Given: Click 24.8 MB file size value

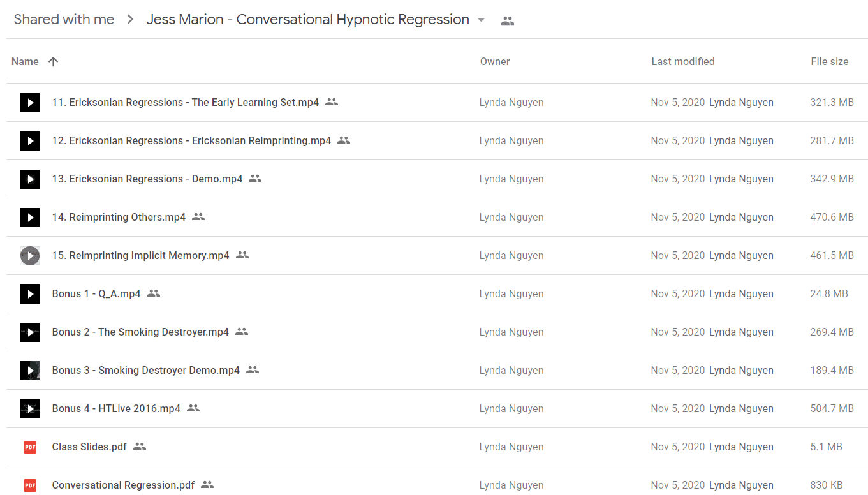Looking at the screenshot, I should [829, 293].
